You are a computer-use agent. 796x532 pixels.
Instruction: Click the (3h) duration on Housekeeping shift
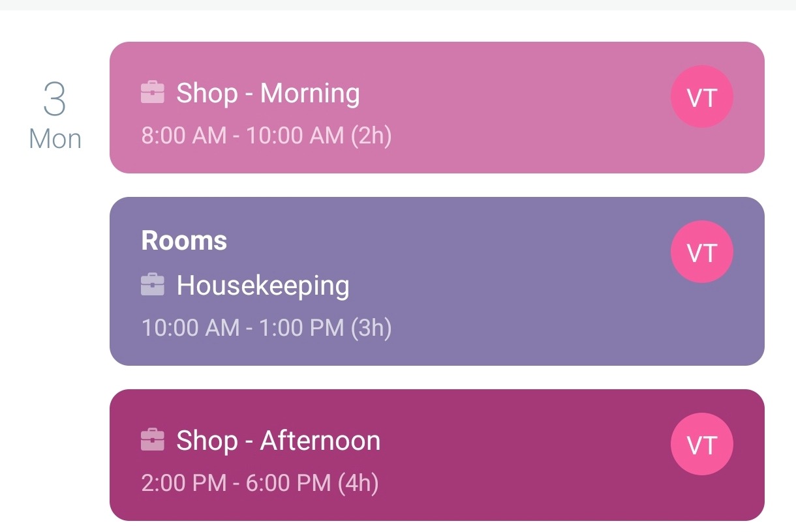371,328
